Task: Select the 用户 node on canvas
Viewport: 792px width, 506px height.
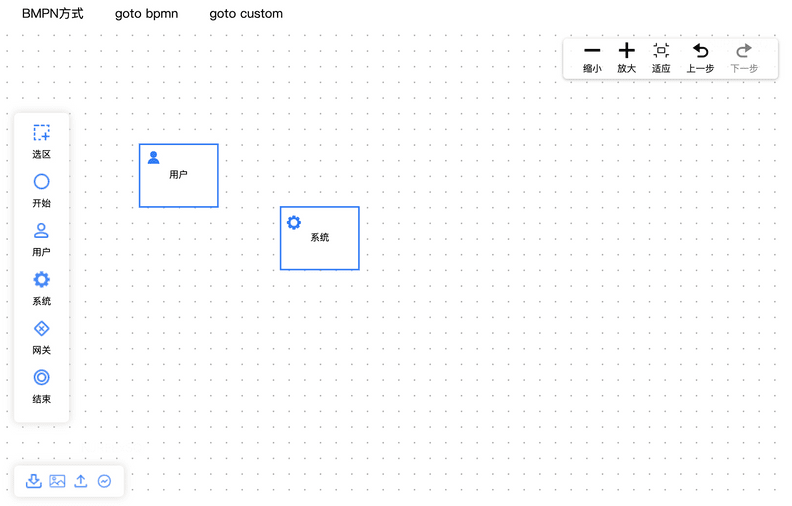Action: [x=179, y=175]
